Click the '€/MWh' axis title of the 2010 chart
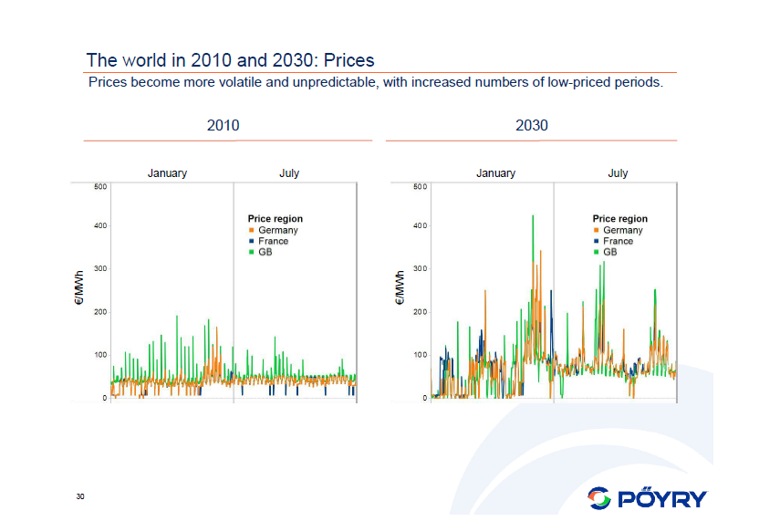The width and height of the screenshot is (759, 532). 78,287
